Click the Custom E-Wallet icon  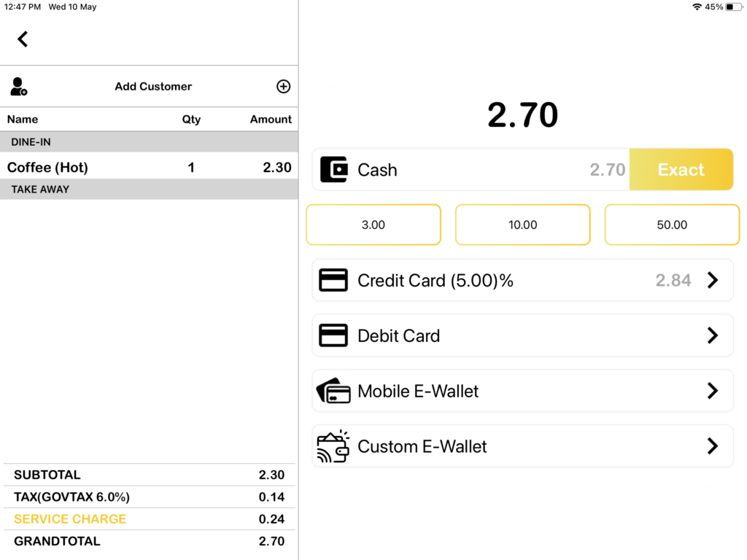(333, 446)
